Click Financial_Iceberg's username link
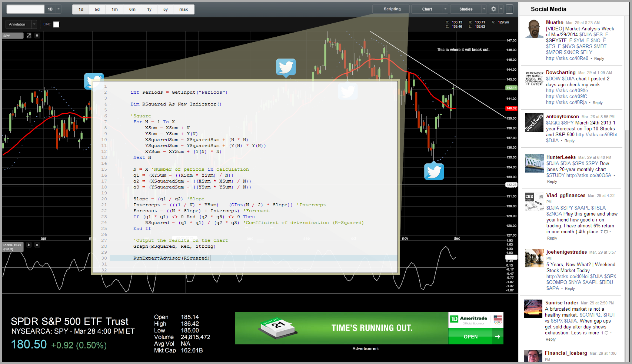Viewport: 632px width, 364px height. (566, 353)
